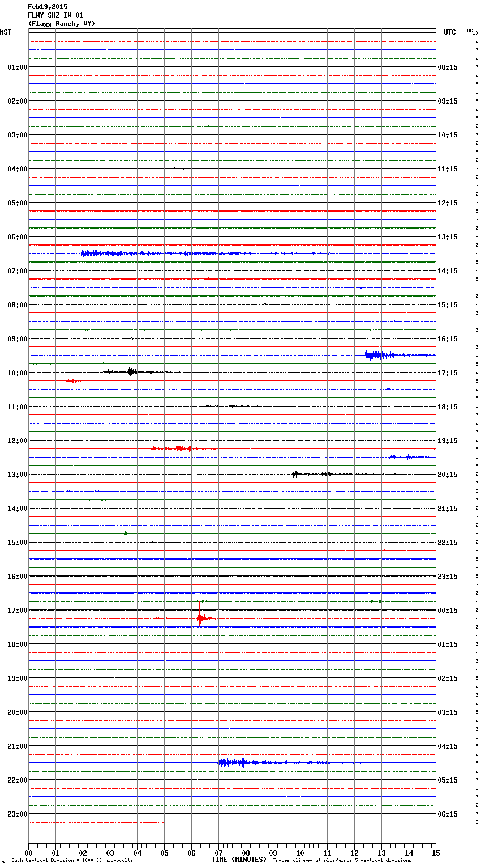Click the minute 00 axis tick label
Image resolution: width=481 pixels, height=868 pixels.
tap(28, 853)
